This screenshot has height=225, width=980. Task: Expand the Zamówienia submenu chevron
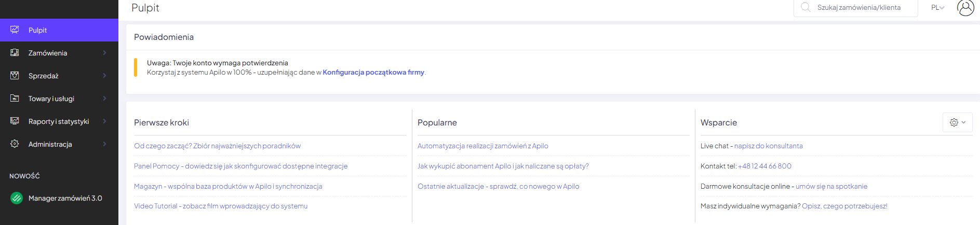[x=104, y=53]
